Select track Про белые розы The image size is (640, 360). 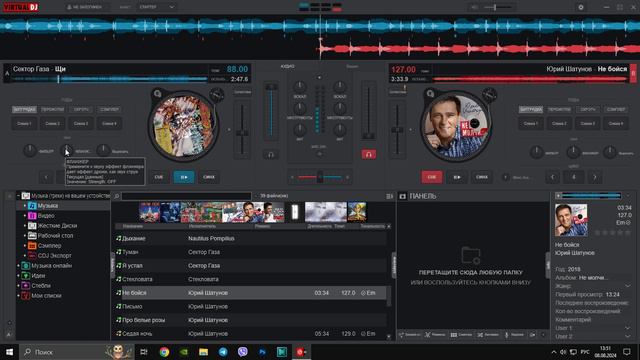pos(250,320)
